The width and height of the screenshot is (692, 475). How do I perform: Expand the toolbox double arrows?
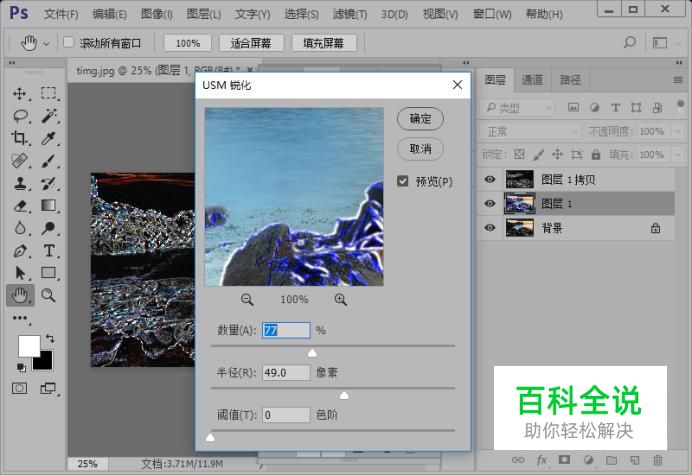point(12,63)
